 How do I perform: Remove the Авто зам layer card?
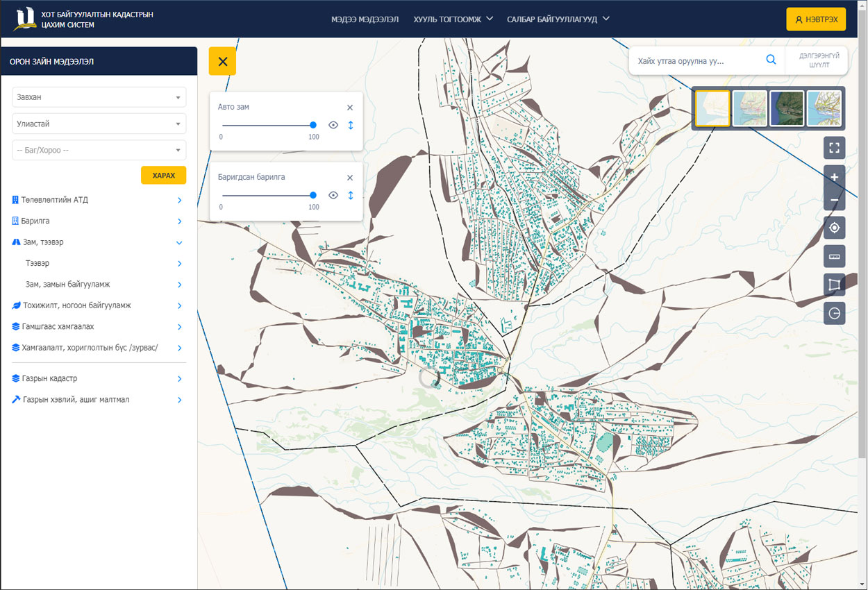[x=350, y=108]
